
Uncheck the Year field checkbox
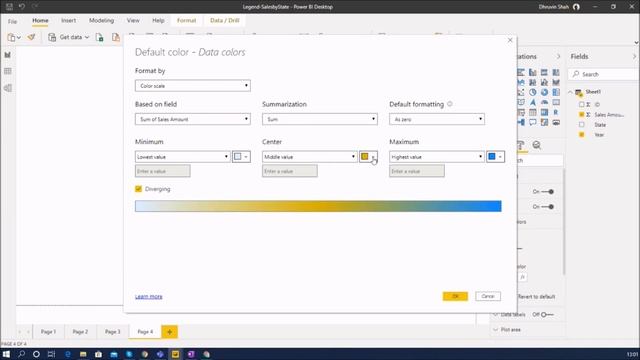(x=582, y=135)
